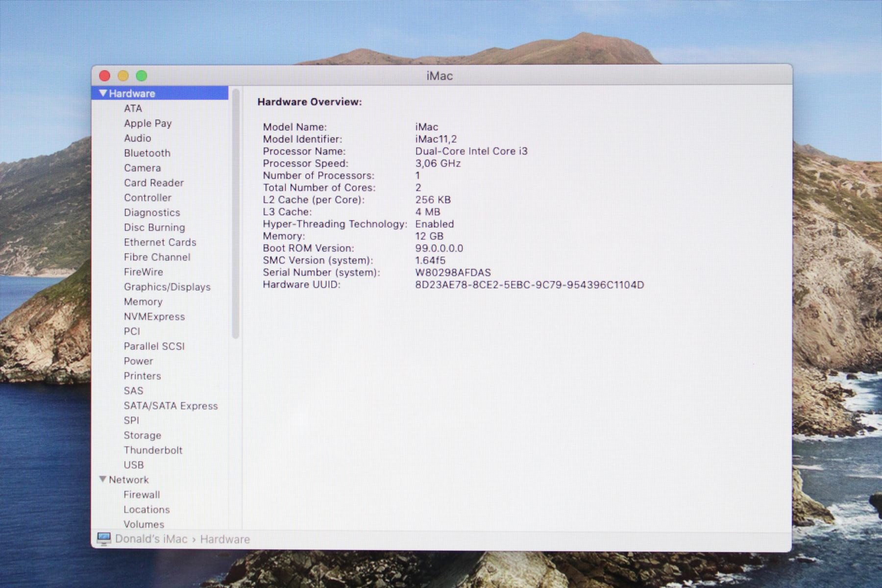Click the Number of Processors label

point(318,175)
